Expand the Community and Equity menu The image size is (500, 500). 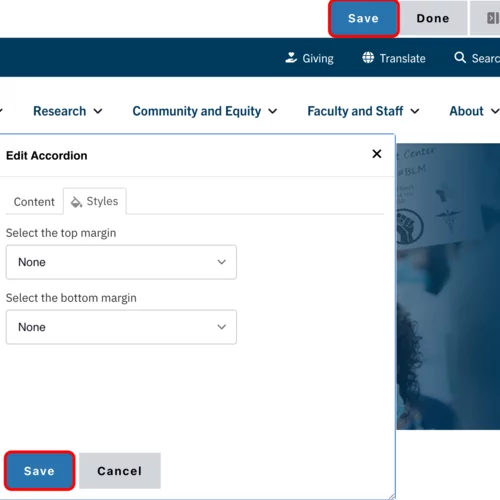[205, 111]
